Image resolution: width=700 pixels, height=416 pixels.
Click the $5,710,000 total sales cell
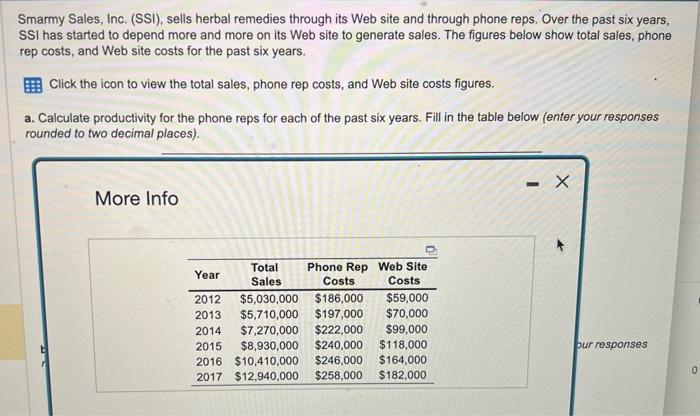coord(269,314)
